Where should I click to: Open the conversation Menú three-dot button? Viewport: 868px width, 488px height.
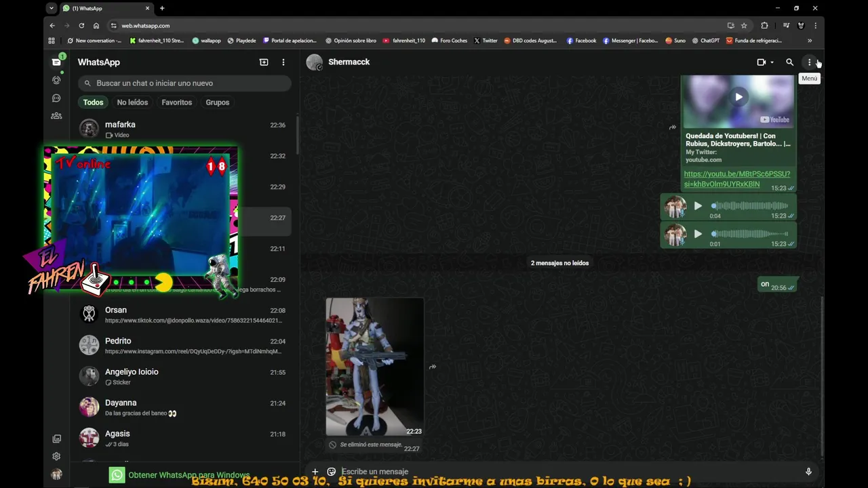pyautogui.click(x=809, y=62)
